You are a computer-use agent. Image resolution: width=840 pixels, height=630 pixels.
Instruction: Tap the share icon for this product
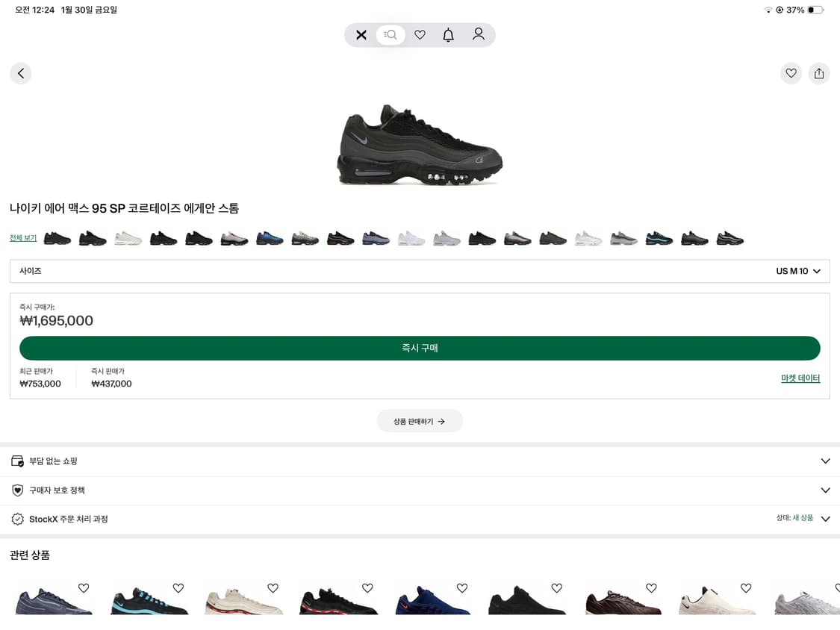click(x=819, y=73)
